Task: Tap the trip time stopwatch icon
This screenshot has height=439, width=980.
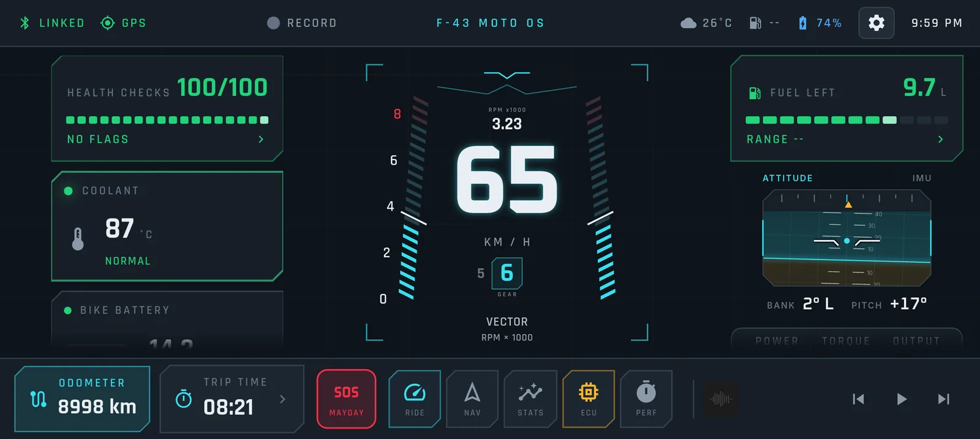Action: [184, 399]
